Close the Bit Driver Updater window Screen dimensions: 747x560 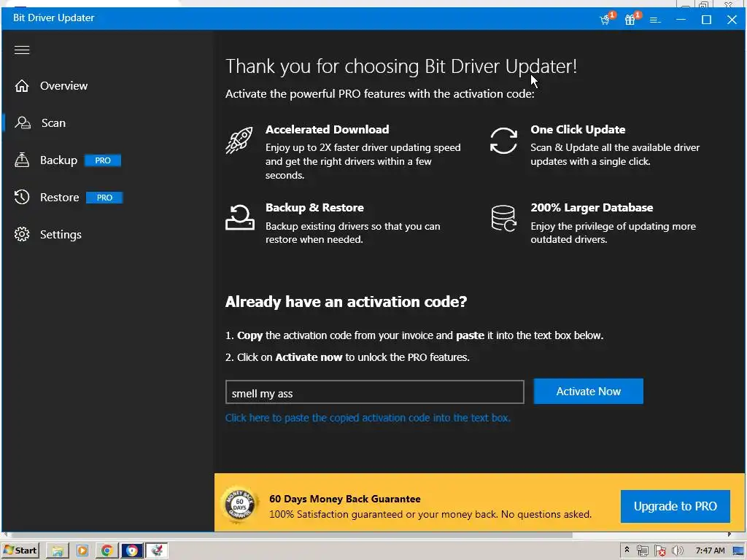732,20
